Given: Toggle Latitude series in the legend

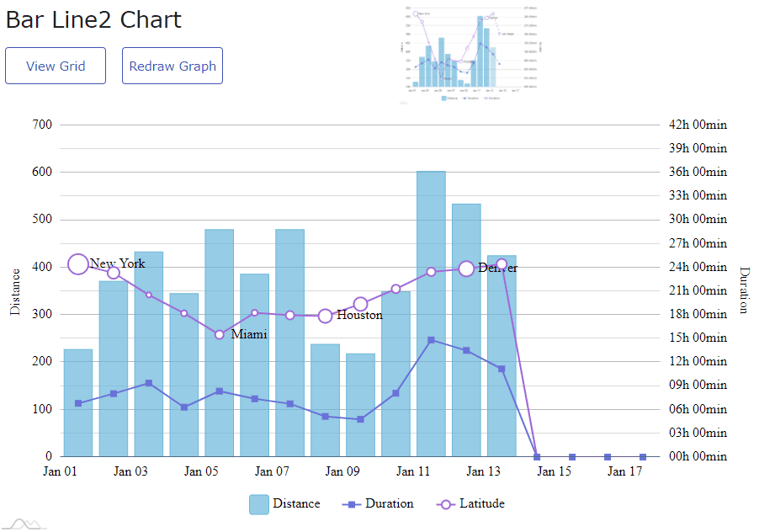Looking at the screenshot, I should click(x=470, y=504).
